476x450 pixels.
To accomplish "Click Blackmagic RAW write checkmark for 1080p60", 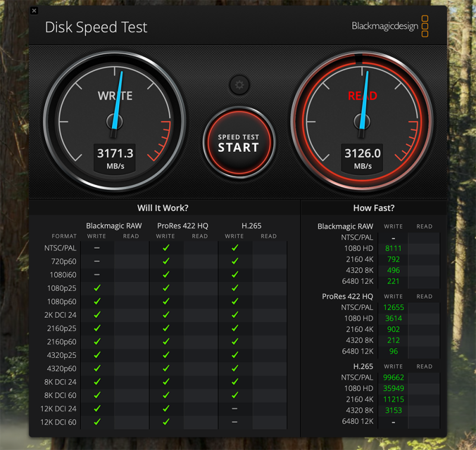I will (97, 301).
